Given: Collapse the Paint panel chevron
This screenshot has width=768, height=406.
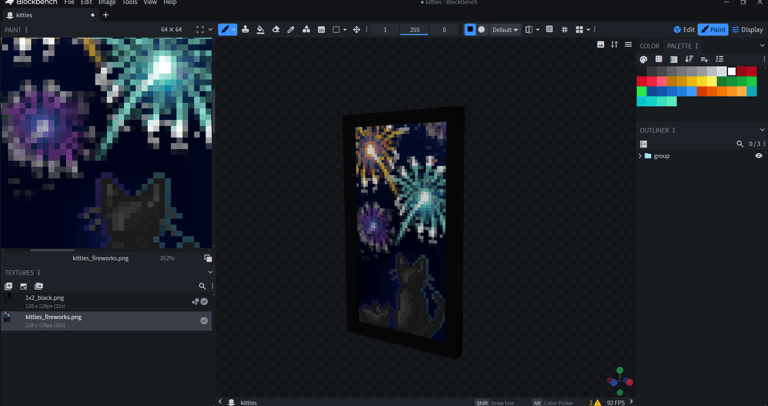Looking at the screenshot, I should [210, 29].
